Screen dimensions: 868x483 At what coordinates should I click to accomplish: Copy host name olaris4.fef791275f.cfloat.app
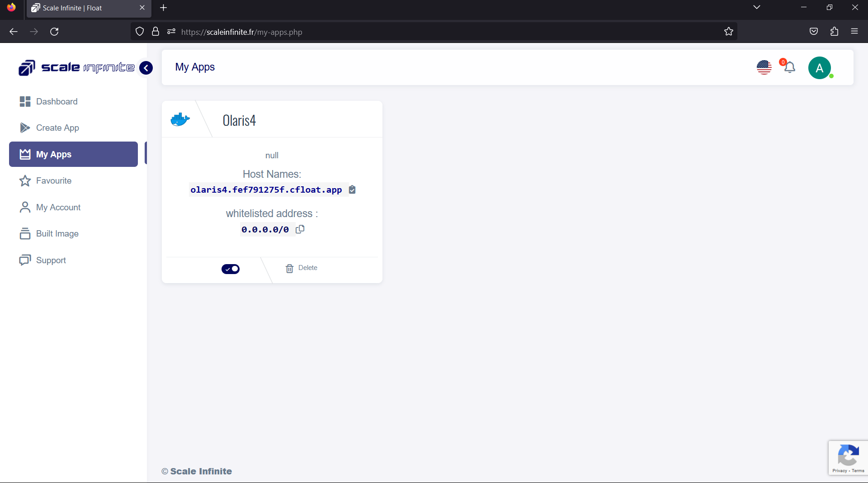click(x=352, y=190)
